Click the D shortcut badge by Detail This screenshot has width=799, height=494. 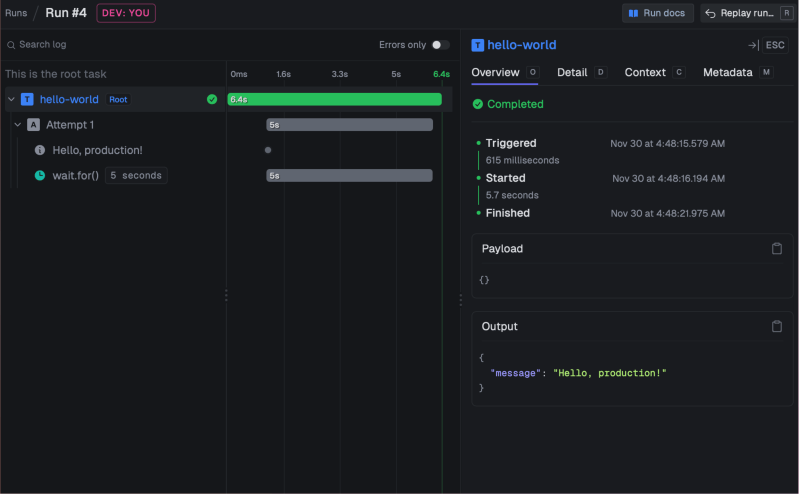(601, 72)
